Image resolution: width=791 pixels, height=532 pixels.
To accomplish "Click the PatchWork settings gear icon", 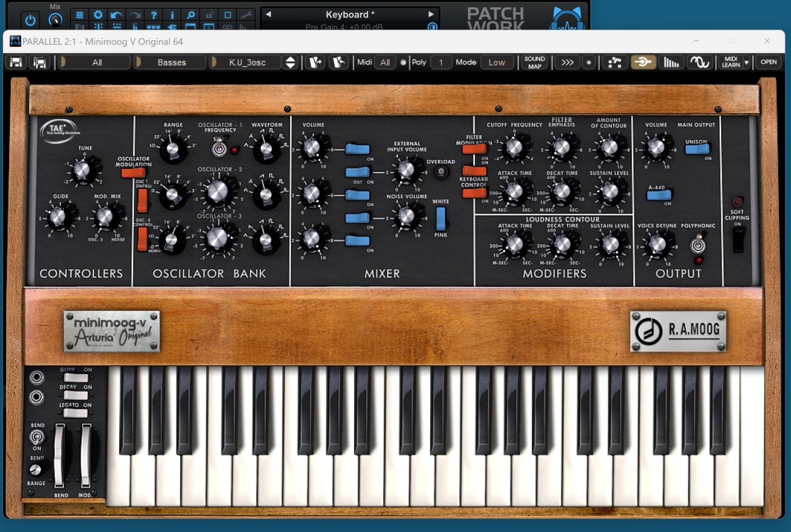I will [97, 15].
